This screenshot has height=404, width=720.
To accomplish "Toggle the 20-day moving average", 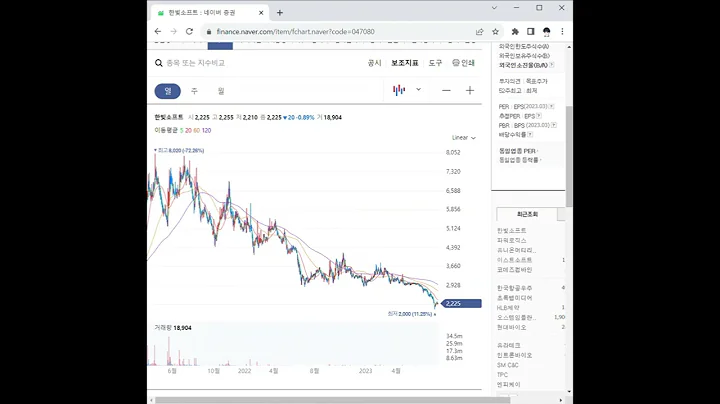I will click(188, 130).
